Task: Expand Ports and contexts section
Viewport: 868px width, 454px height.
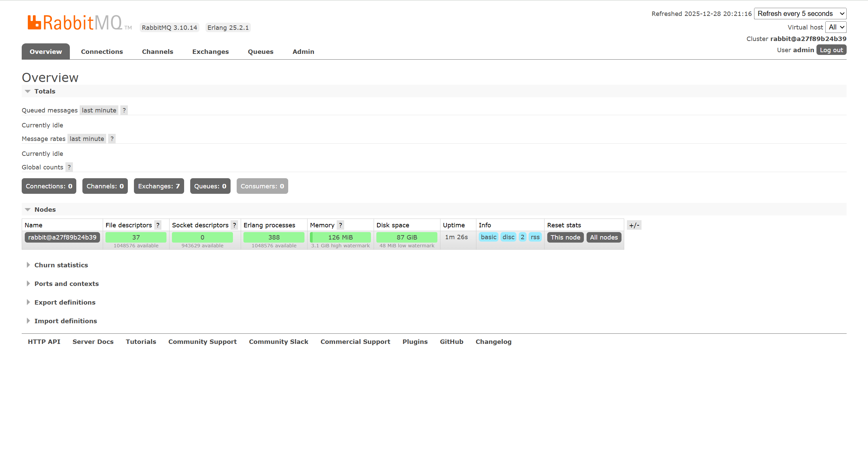Action: (x=66, y=284)
